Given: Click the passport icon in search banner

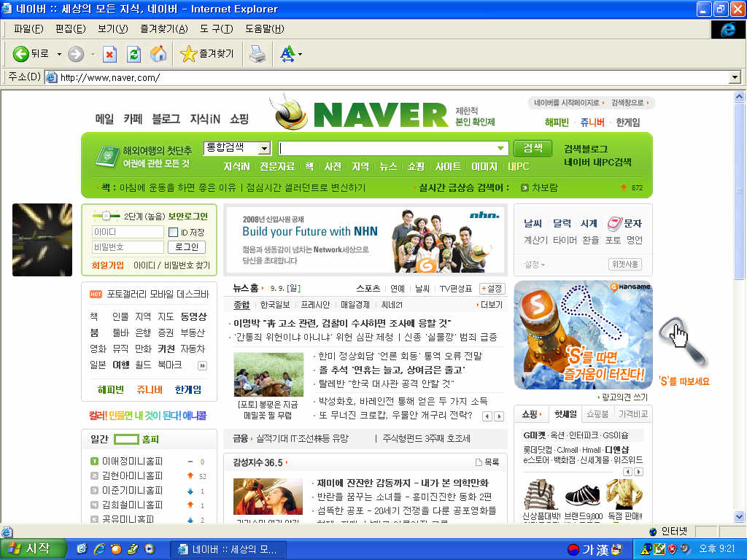Looking at the screenshot, I should 107,156.
